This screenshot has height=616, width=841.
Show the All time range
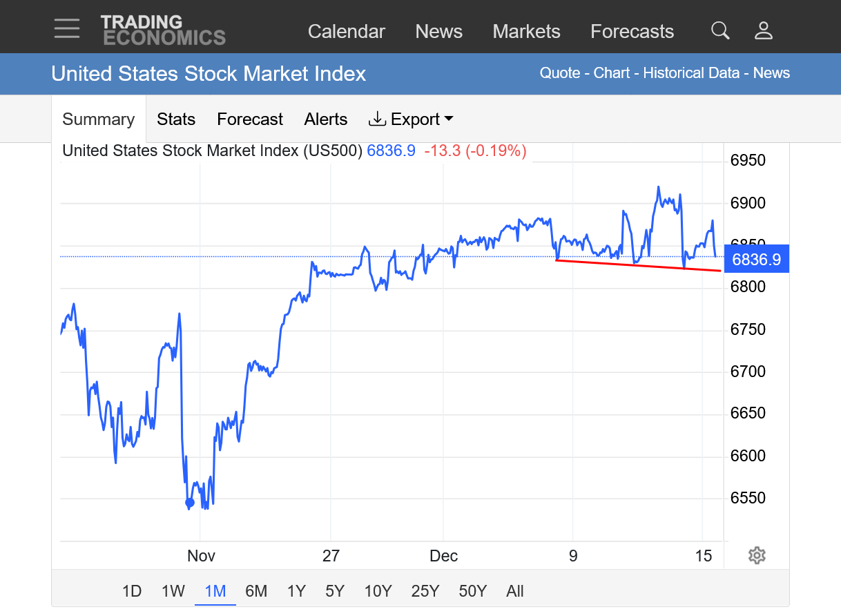pos(515,591)
